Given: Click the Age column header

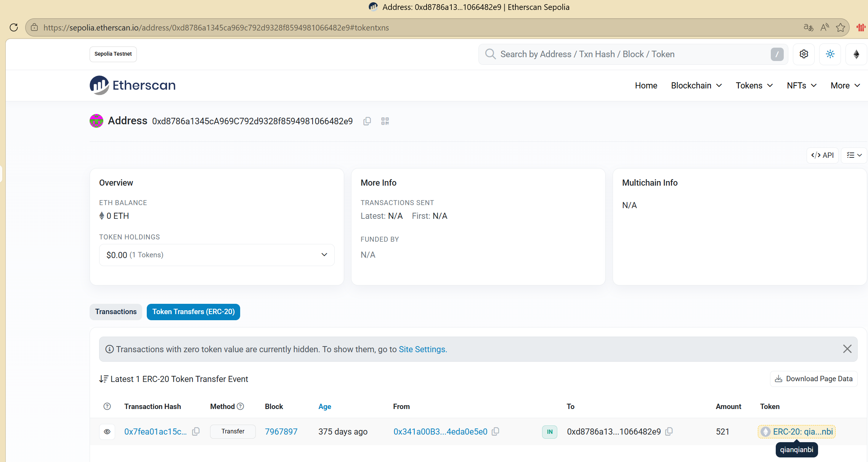Looking at the screenshot, I should (325, 406).
